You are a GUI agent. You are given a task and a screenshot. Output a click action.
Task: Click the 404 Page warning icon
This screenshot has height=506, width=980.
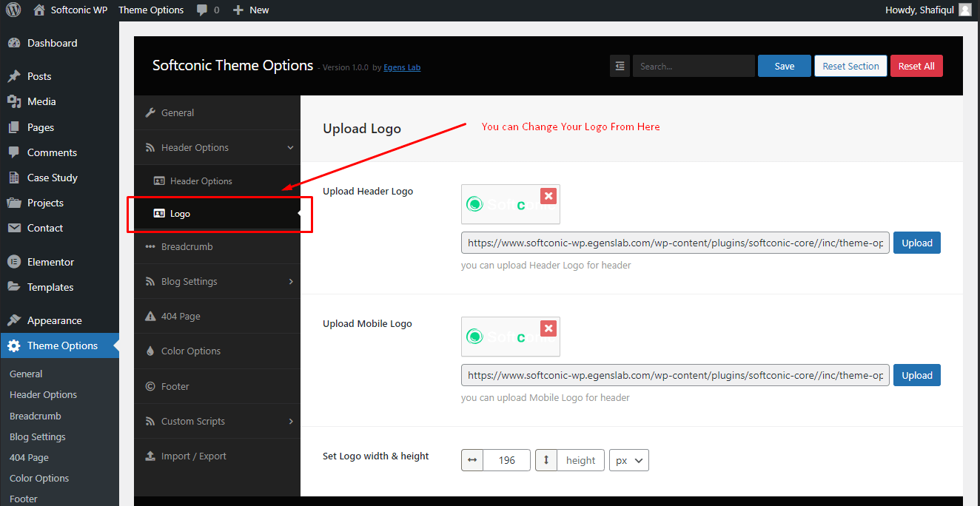click(150, 316)
